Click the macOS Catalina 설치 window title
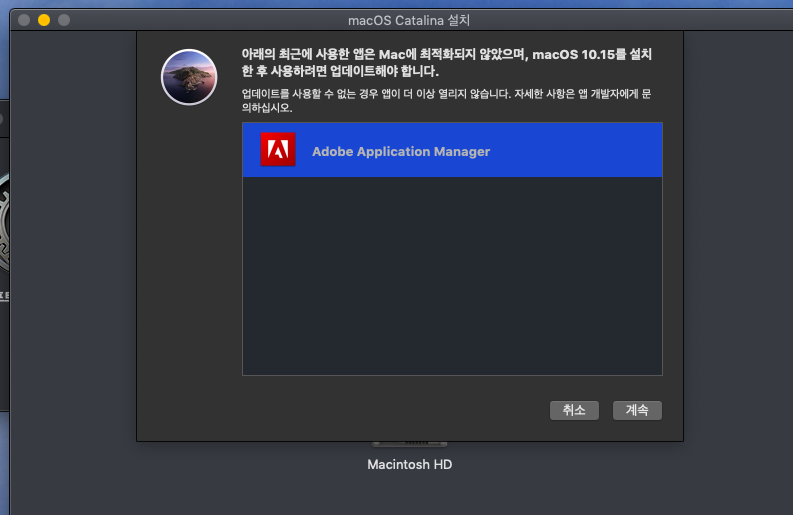Screen dimensions: 793x515 coord(409,21)
